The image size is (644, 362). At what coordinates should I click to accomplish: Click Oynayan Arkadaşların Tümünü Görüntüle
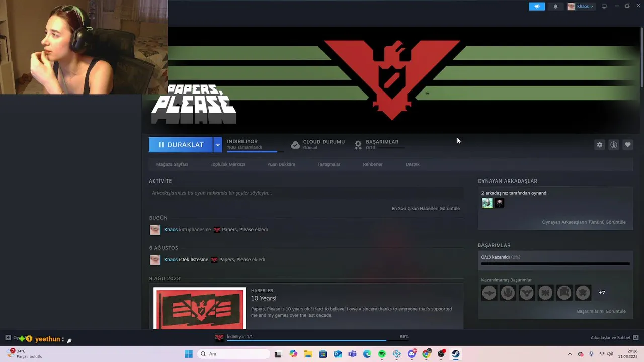584,222
